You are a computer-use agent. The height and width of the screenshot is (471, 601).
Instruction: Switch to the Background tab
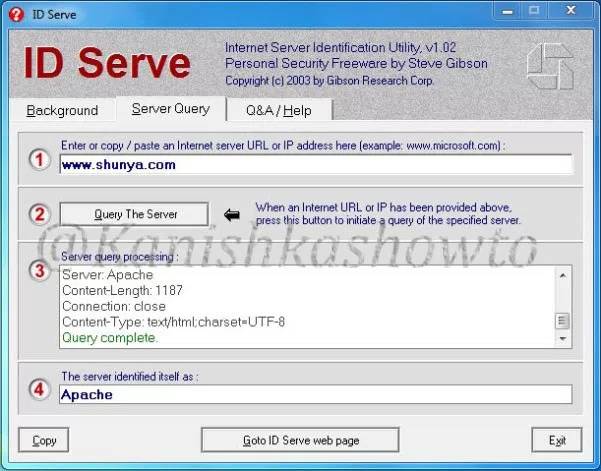click(x=62, y=110)
